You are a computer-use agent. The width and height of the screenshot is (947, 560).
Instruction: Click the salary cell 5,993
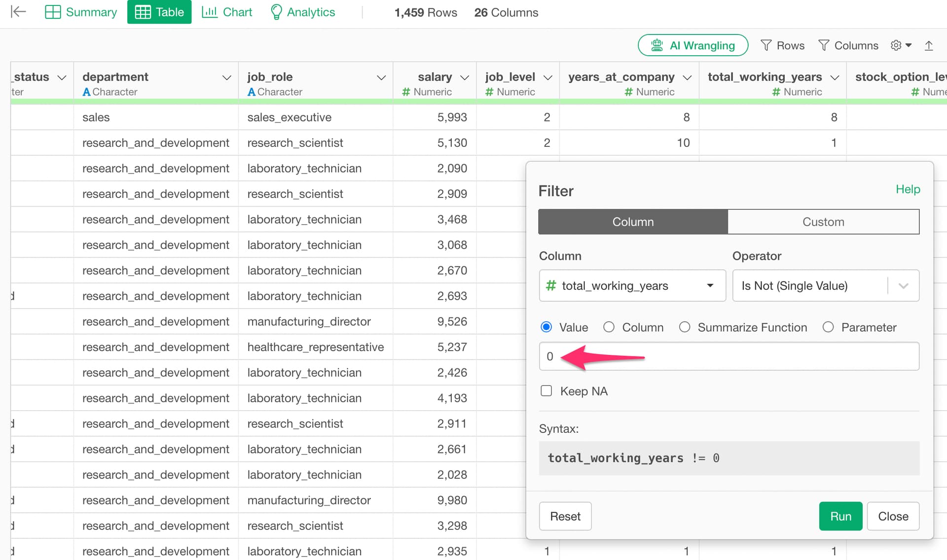click(x=435, y=117)
